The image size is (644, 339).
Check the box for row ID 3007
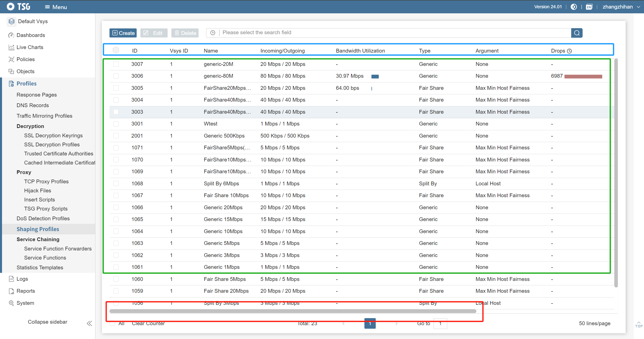coord(116,64)
